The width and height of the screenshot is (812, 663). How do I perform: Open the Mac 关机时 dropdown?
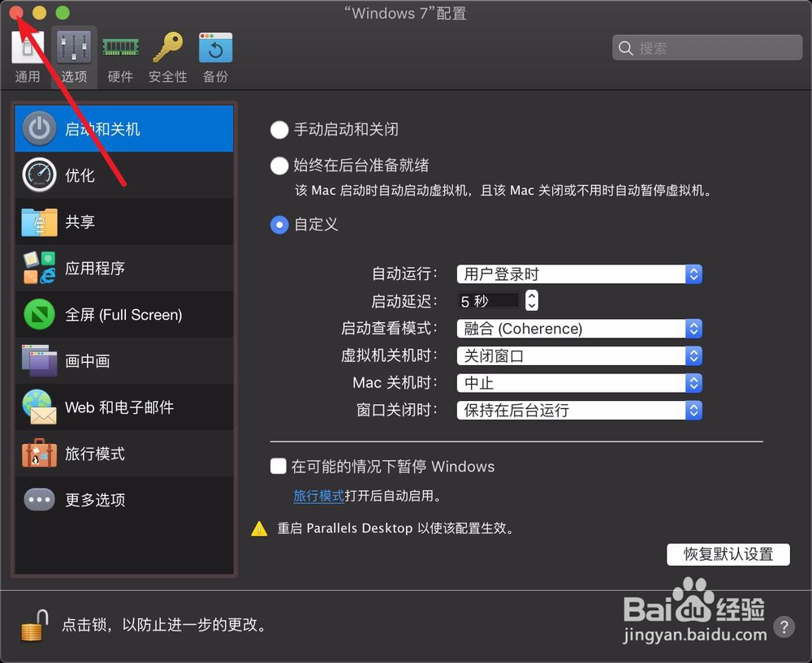[x=579, y=383]
